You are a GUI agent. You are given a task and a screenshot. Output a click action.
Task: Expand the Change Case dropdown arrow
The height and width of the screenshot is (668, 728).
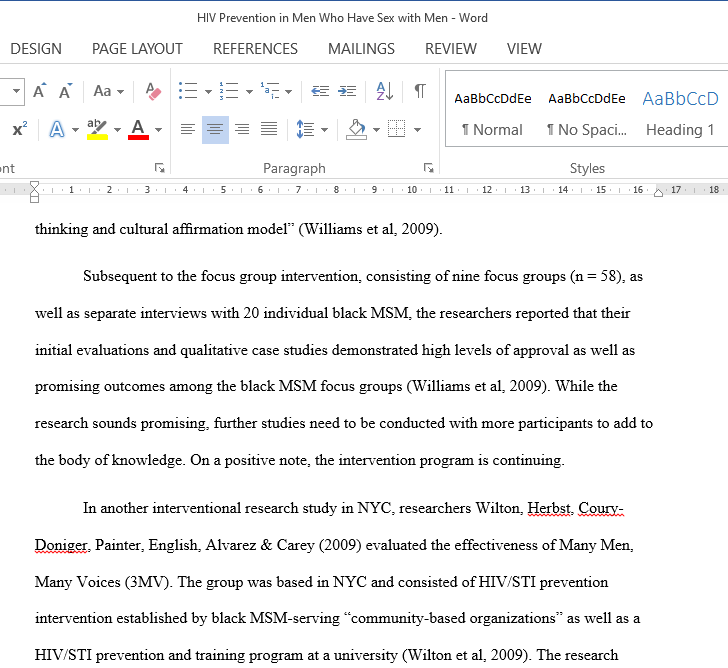click(x=120, y=91)
